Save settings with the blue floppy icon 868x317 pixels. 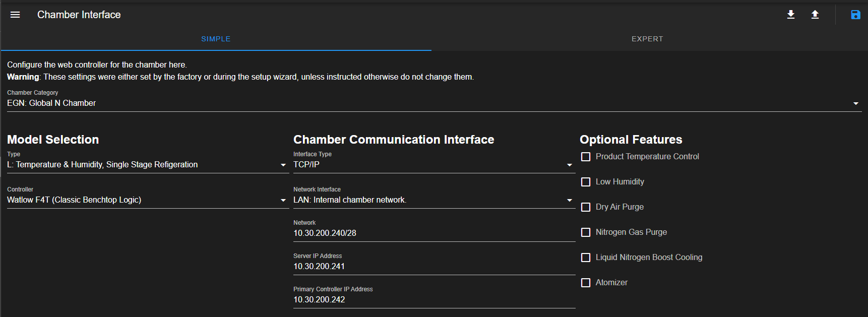[x=855, y=15]
